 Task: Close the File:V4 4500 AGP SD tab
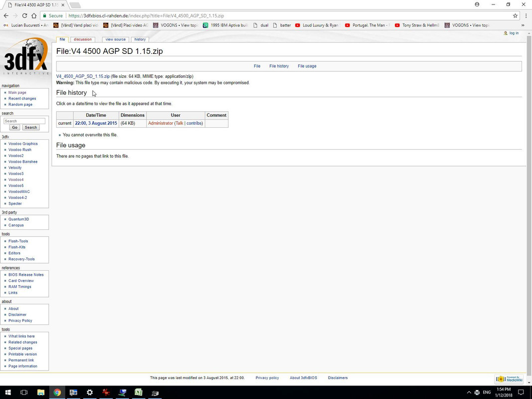[x=63, y=5]
